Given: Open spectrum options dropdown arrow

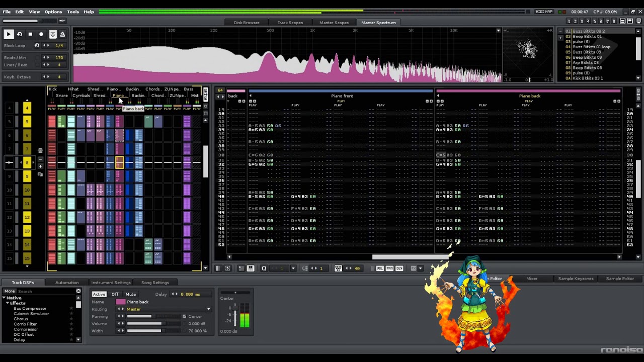Looking at the screenshot, I should [499, 31].
